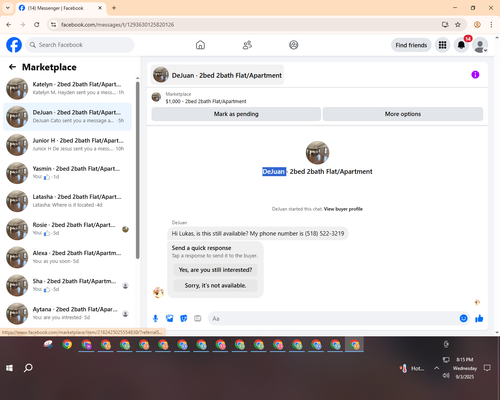Click the voice clip microphone icon
The height and width of the screenshot is (400, 500).
tap(155, 318)
